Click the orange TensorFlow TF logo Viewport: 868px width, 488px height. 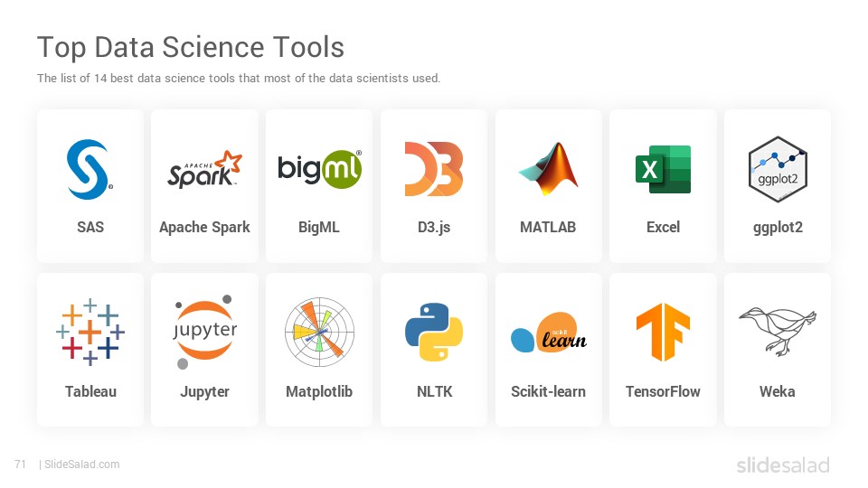663,332
